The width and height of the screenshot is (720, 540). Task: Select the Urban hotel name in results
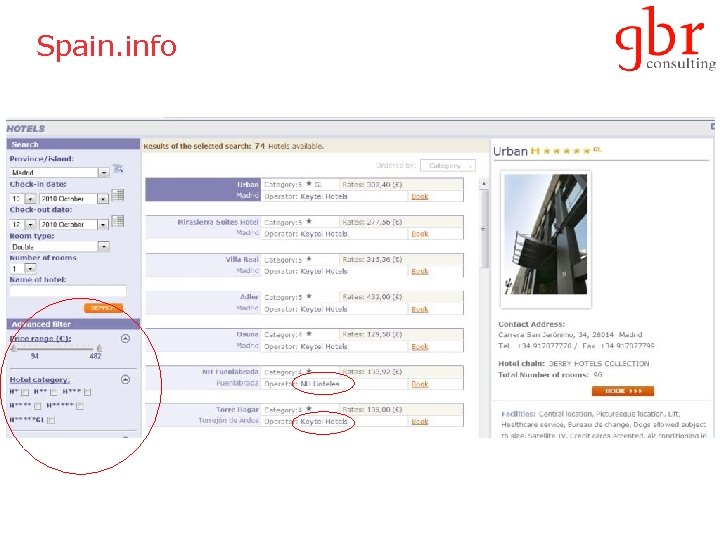tap(248, 184)
